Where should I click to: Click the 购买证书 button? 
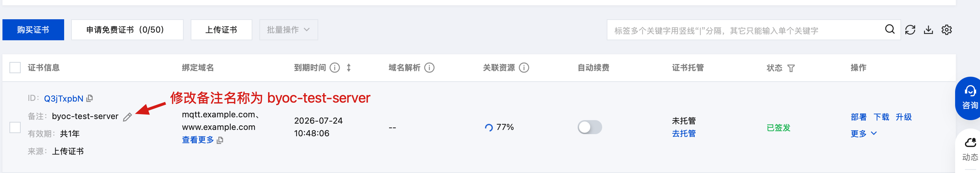[33, 30]
